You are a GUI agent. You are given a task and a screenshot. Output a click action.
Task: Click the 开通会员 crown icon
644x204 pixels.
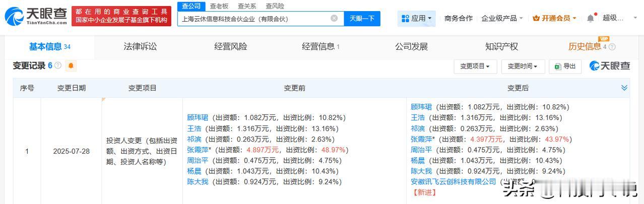tap(536, 18)
